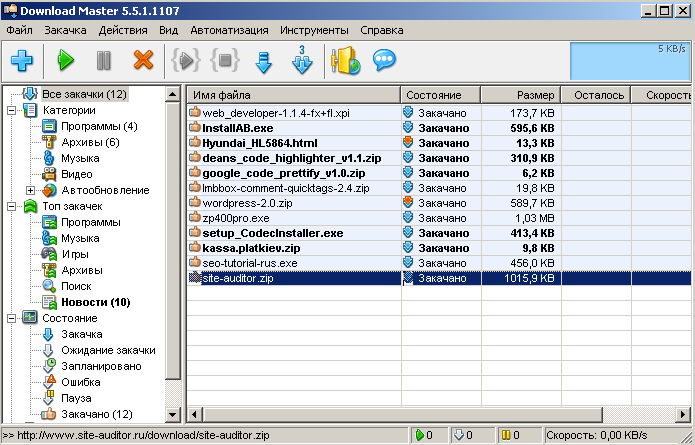Select Запланировано clock icon
Image resolution: width=695 pixels, height=445 pixels.
click(49, 366)
